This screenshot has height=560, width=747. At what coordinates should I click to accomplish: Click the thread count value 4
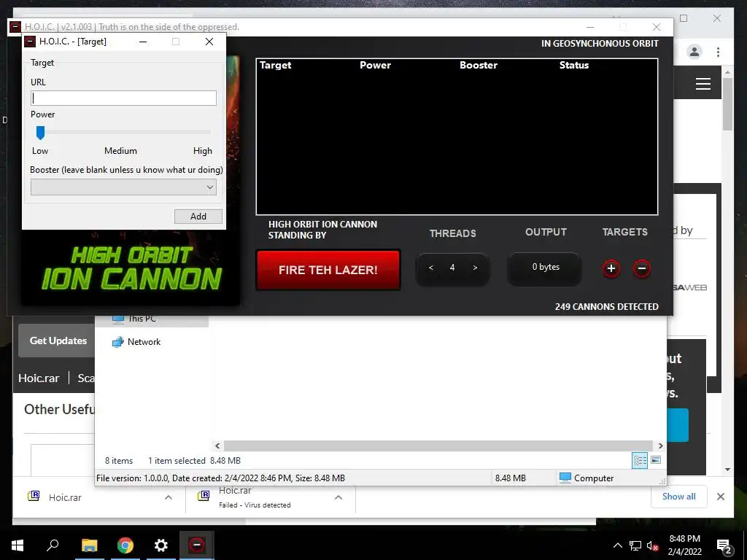pyautogui.click(x=452, y=268)
